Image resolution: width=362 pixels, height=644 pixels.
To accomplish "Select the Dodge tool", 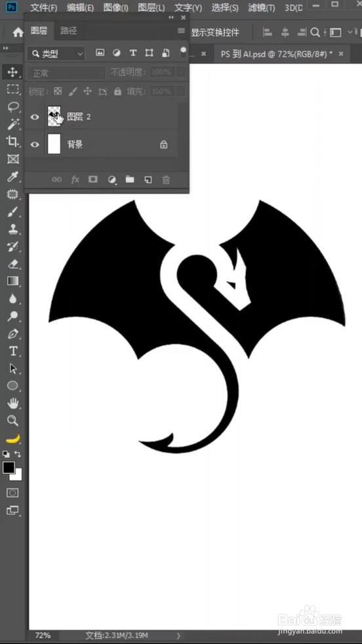I will (x=12, y=316).
